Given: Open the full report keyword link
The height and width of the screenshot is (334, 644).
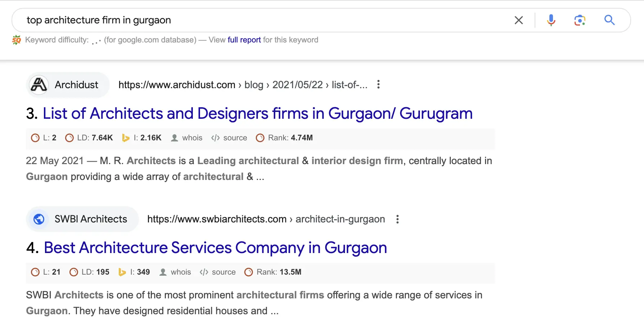Looking at the screenshot, I should coord(244,40).
